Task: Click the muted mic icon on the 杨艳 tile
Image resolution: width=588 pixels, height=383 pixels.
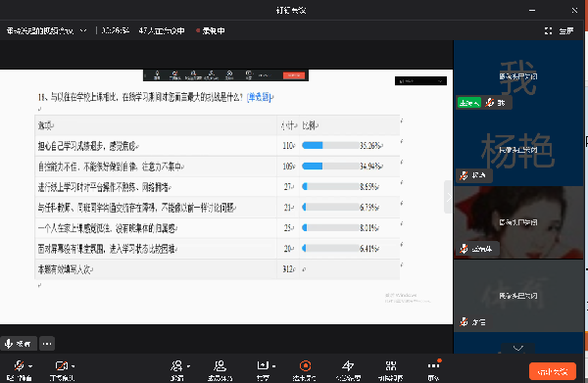Action: (x=464, y=175)
